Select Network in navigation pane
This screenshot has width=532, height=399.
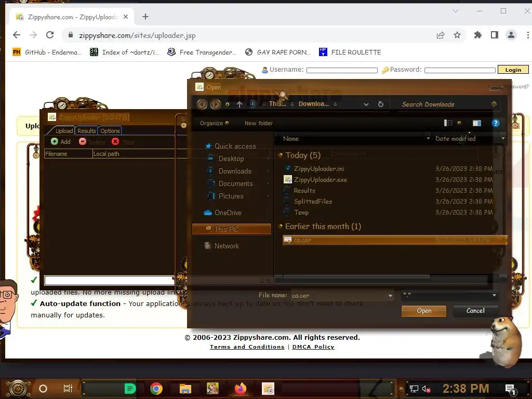[222, 246]
